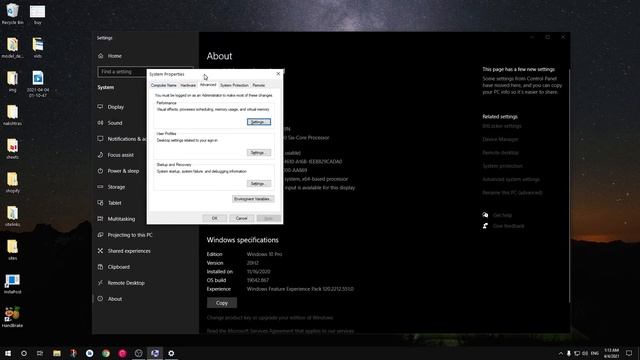Open Rename this PC (advanced) link

click(x=512, y=193)
